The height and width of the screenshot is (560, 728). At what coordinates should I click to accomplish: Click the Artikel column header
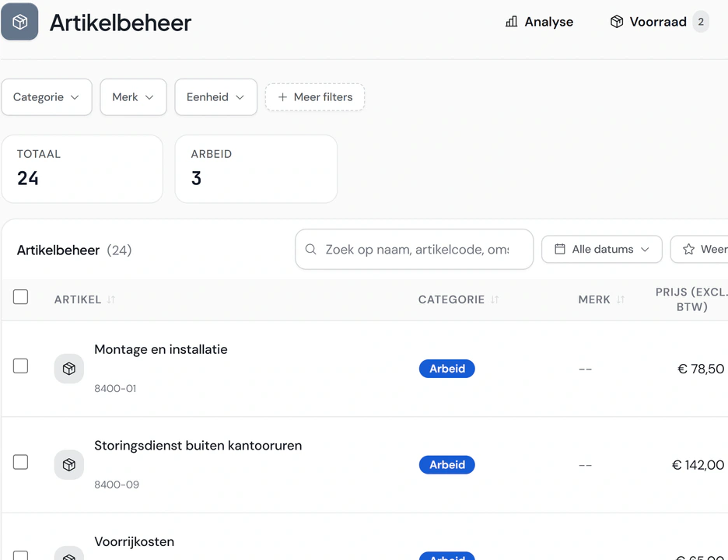click(x=78, y=299)
